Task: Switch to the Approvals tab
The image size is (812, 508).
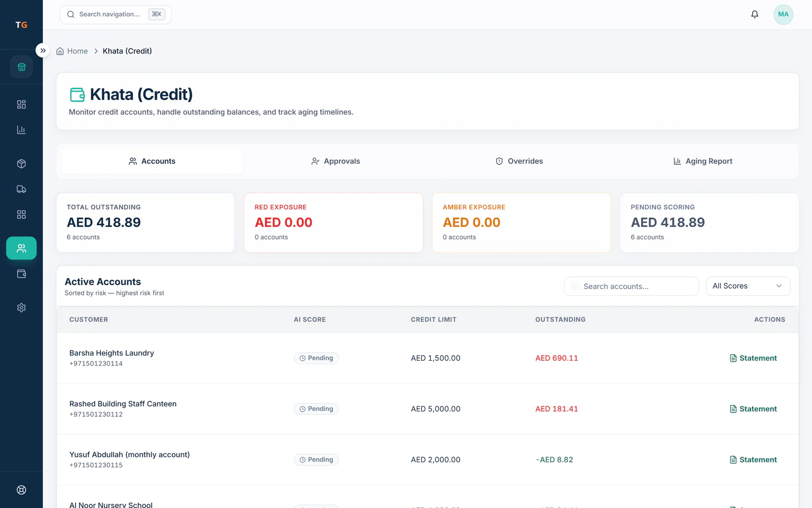Action: pyautogui.click(x=336, y=161)
